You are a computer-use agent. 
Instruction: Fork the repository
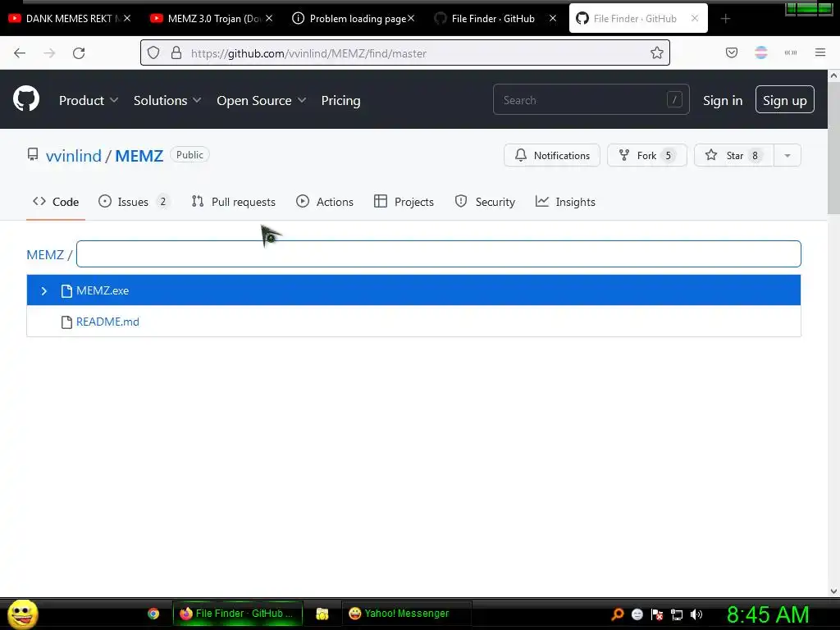point(647,155)
